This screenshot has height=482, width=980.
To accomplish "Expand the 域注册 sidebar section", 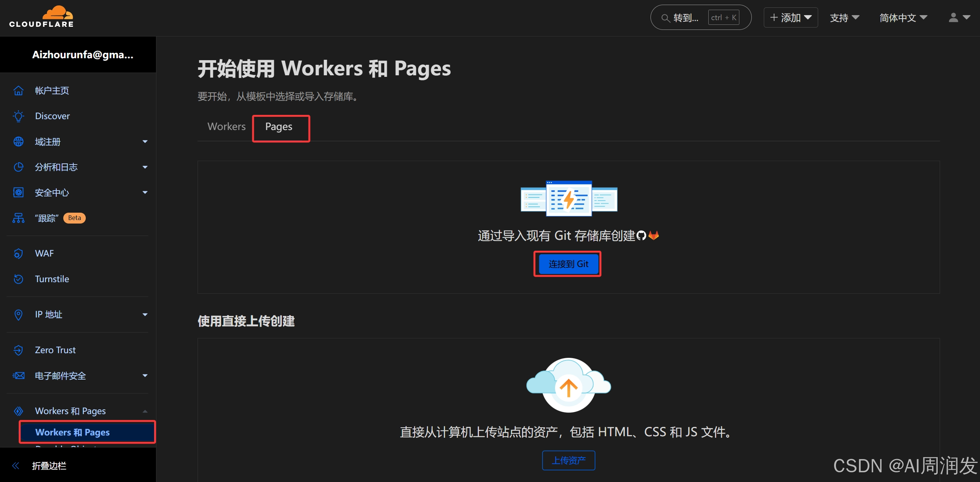I will pos(145,142).
